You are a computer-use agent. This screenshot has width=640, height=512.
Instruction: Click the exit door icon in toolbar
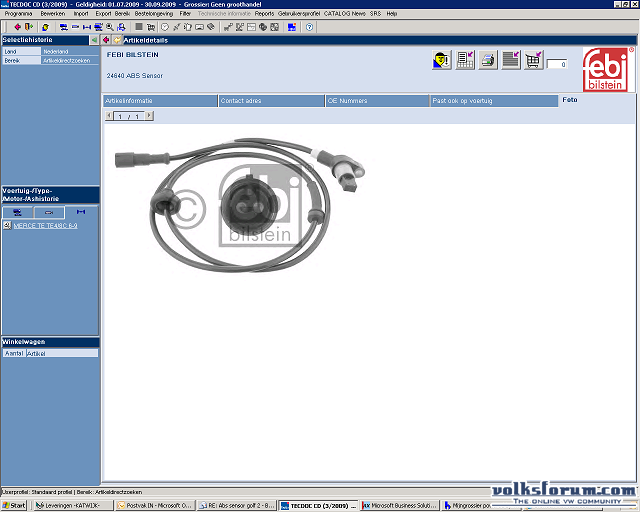(28, 27)
